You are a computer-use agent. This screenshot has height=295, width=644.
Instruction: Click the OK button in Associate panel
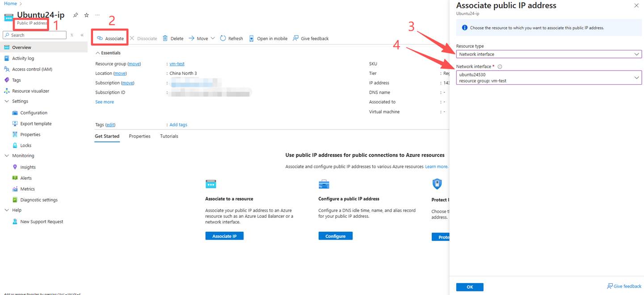pyautogui.click(x=469, y=287)
